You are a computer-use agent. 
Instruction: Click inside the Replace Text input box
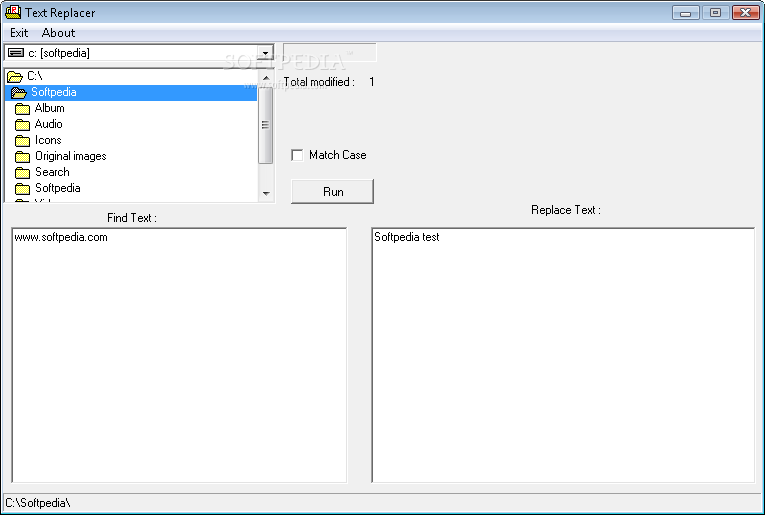563,355
